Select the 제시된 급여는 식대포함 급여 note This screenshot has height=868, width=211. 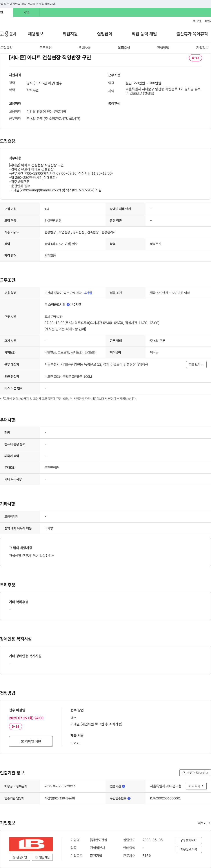(65, 329)
